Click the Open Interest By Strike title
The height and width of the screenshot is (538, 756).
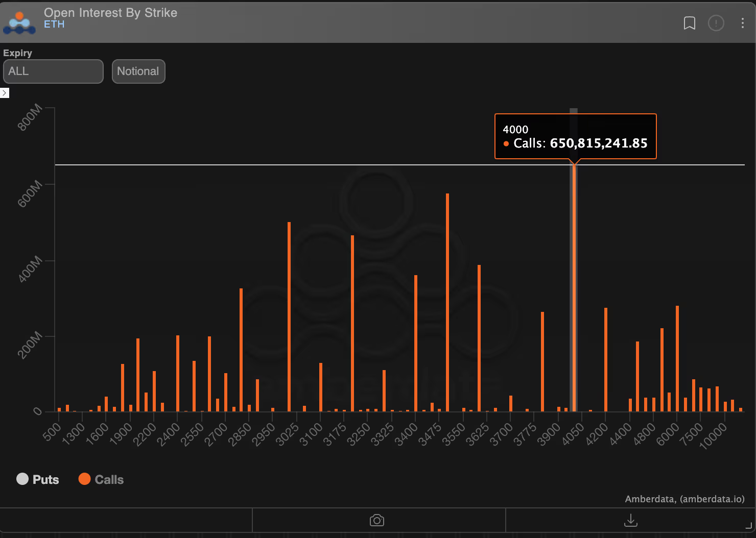pyautogui.click(x=110, y=13)
